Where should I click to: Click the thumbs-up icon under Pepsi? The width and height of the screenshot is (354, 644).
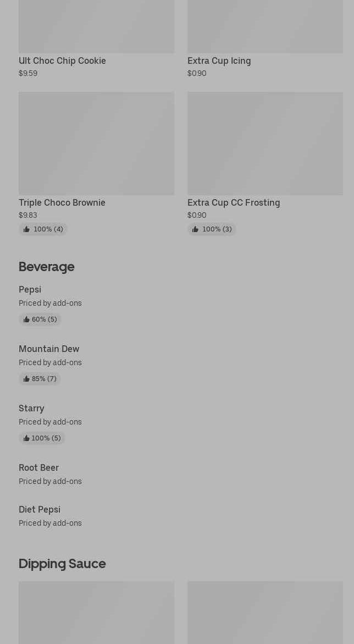(x=26, y=320)
